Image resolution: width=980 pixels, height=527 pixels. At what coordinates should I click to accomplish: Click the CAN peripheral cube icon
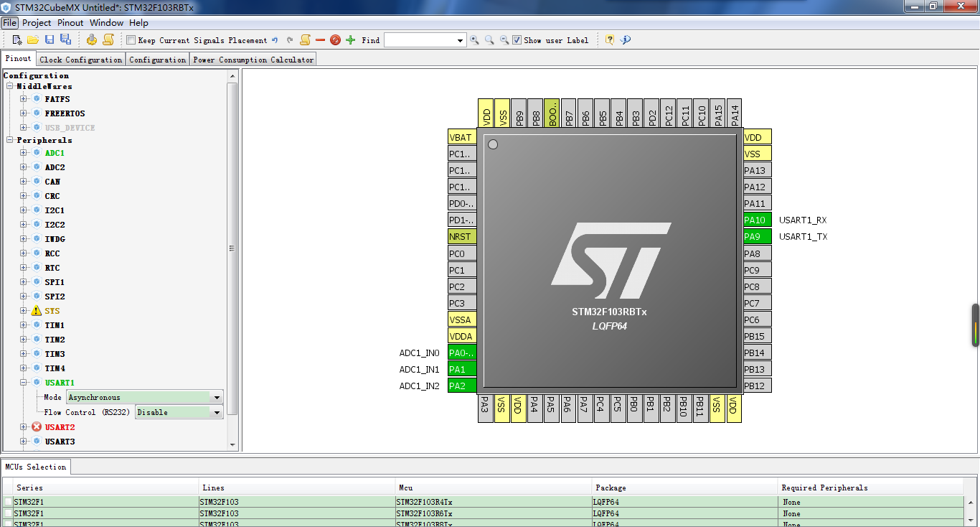click(x=37, y=182)
